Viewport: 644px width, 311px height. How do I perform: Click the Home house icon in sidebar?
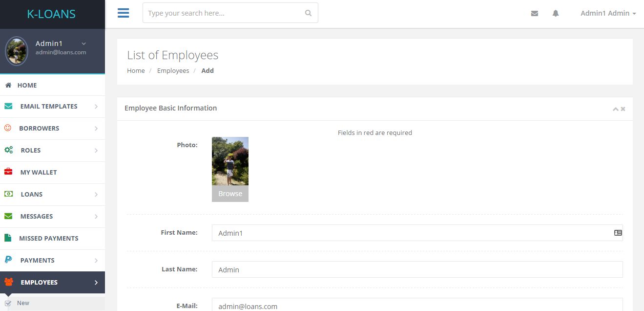[x=8, y=85]
